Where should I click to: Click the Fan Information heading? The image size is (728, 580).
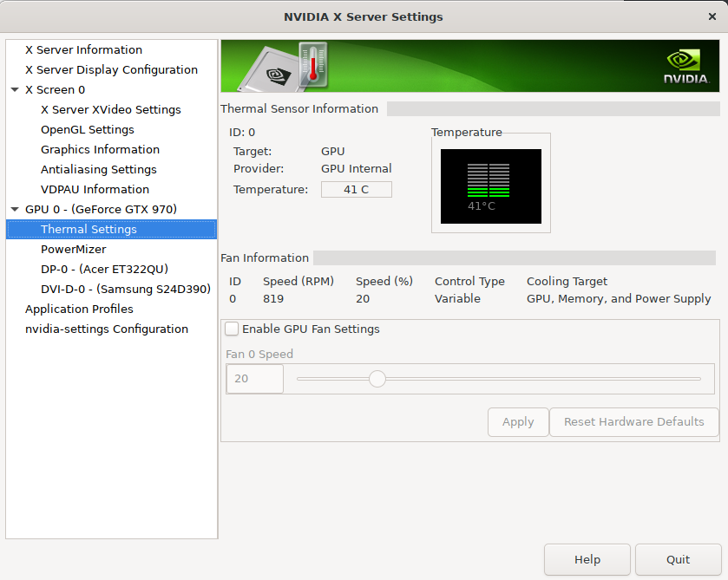[265, 257]
